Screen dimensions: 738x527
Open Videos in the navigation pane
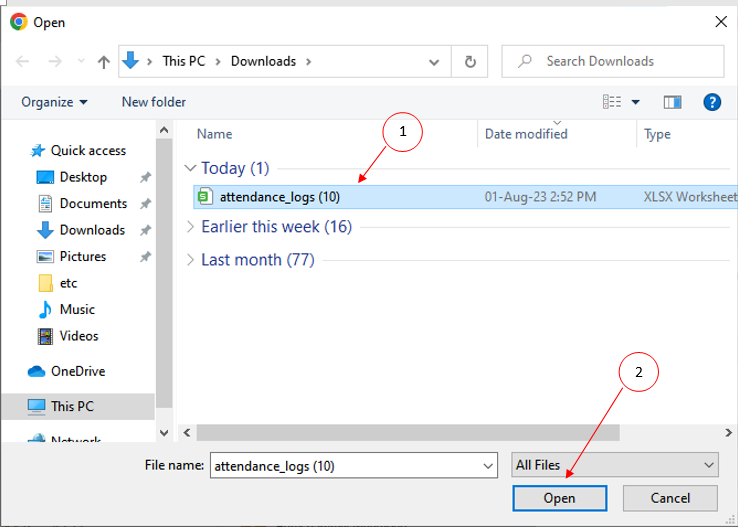79,336
